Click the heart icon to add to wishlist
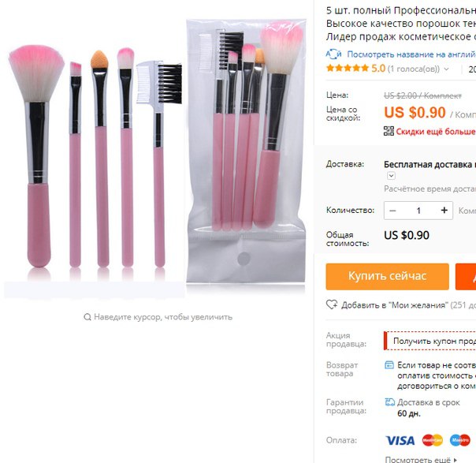This screenshot has width=476, height=463. click(x=332, y=304)
